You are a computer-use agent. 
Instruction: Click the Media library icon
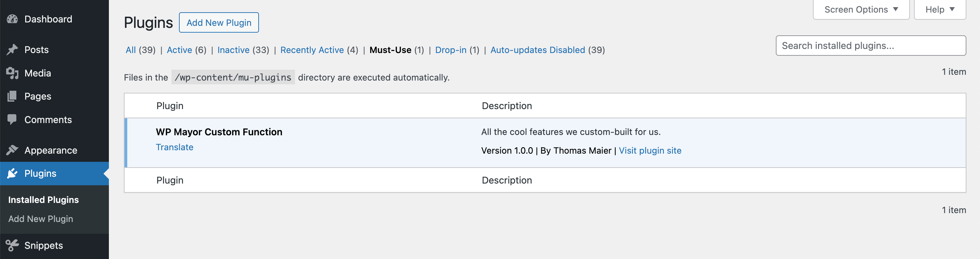[12, 73]
